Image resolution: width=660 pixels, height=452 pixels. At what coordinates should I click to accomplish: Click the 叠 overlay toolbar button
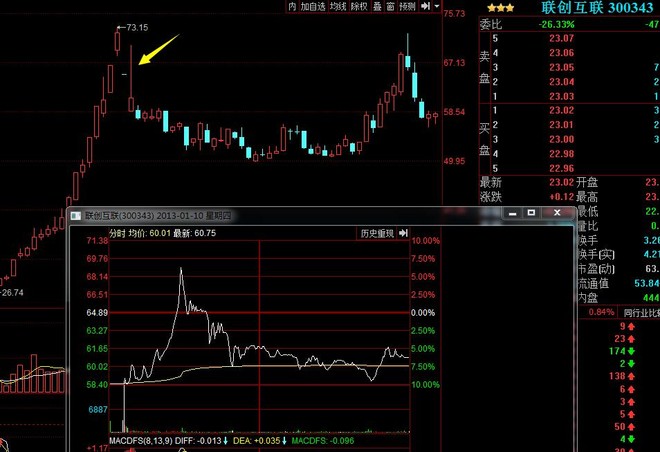[377, 6]
